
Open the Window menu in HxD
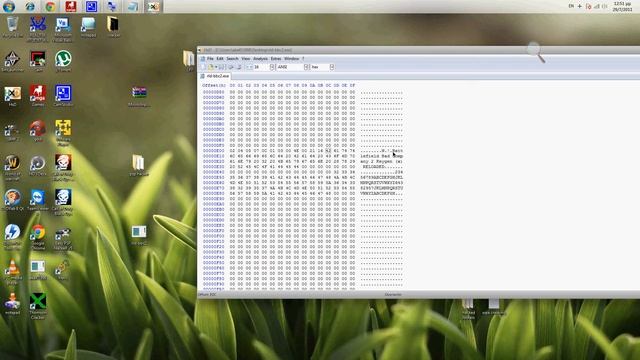click(291, 59)
